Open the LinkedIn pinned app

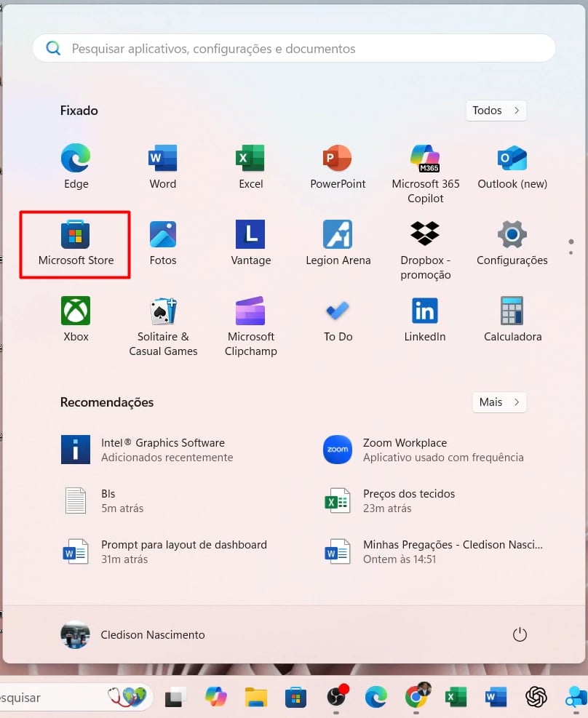425,319
